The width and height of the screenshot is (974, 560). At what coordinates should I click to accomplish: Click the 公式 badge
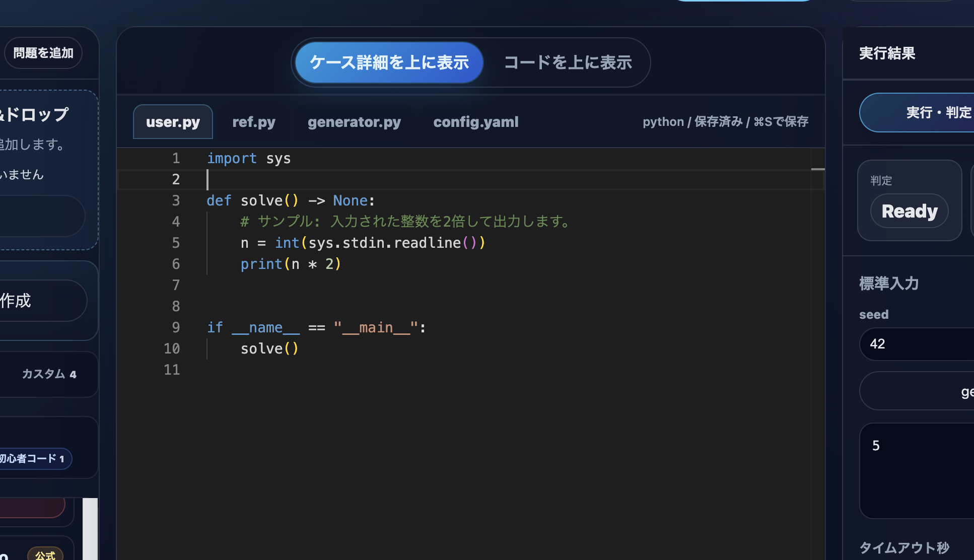(45, 555)
